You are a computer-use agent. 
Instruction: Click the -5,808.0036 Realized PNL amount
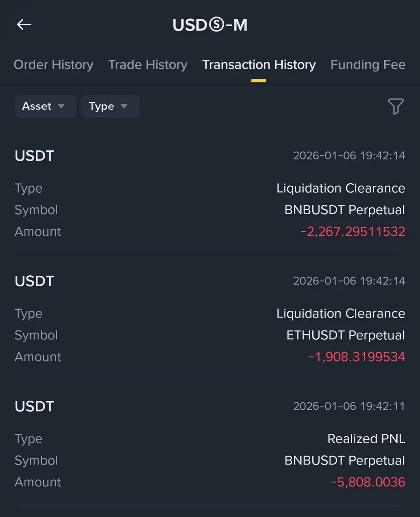tap(368, 482)
